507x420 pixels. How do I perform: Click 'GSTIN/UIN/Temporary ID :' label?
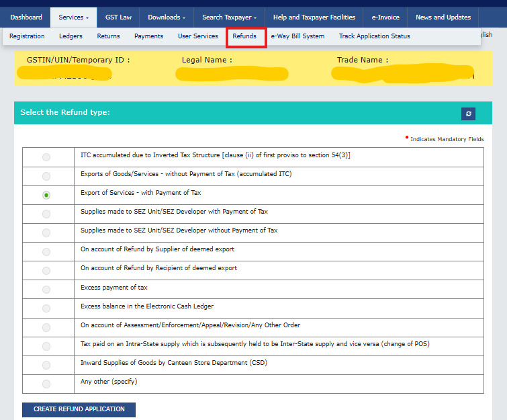[x=79, y=60]
